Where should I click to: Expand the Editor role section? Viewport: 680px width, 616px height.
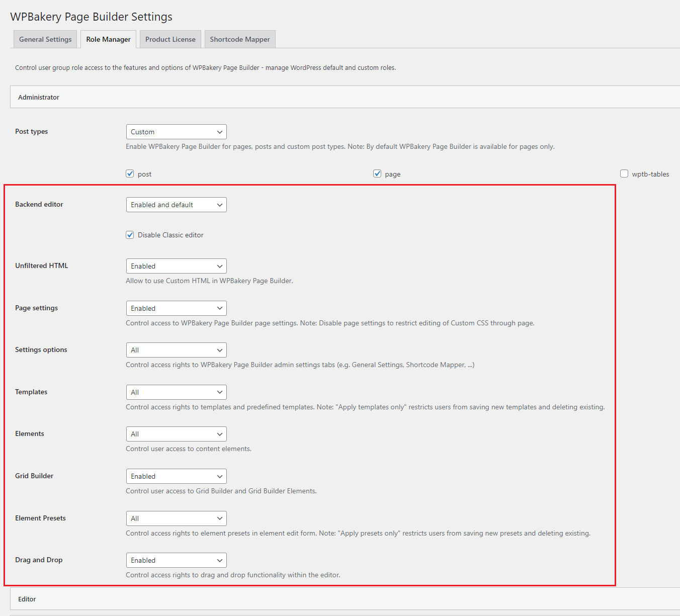tap(345, 599)
